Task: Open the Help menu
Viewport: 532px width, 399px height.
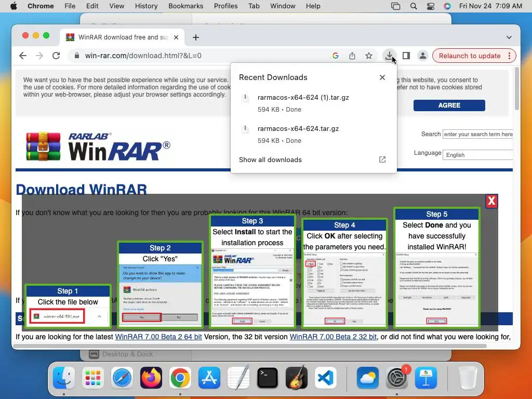Action: click(313, 6)
